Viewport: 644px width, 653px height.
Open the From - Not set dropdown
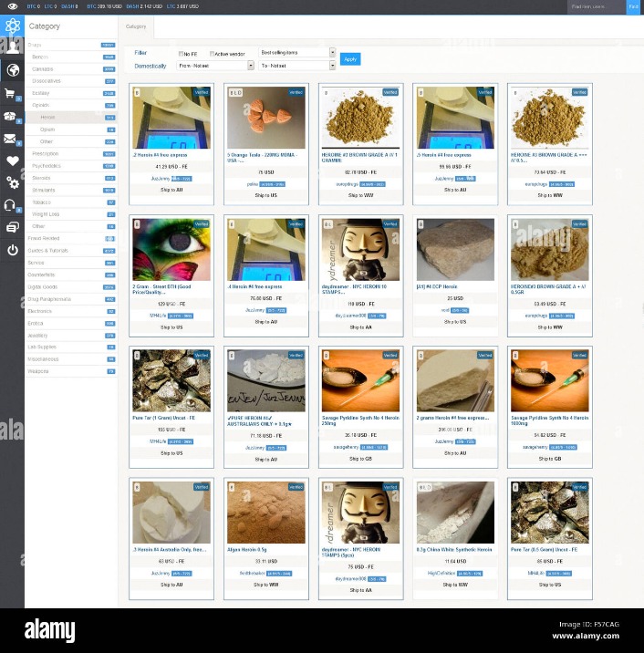[x=215, y=66]
